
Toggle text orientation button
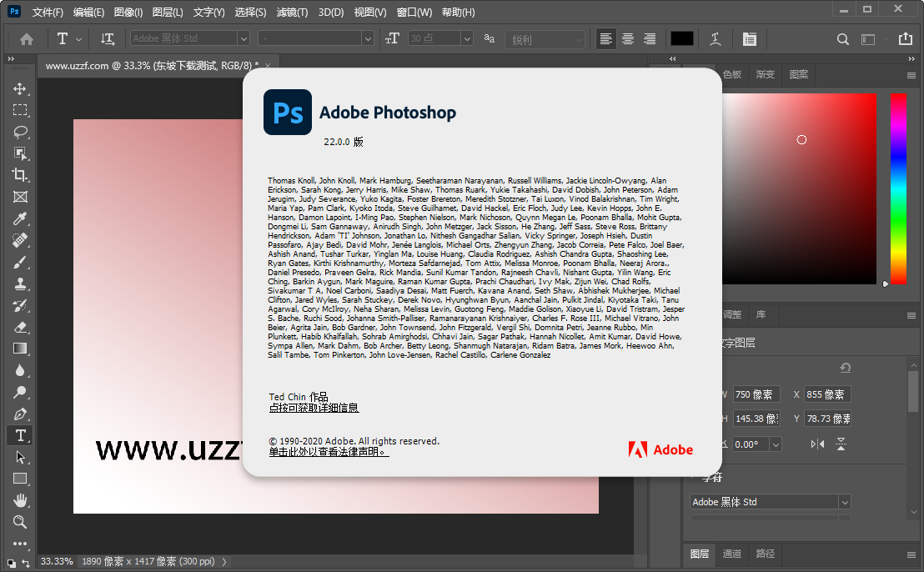[x=108, y=39]
